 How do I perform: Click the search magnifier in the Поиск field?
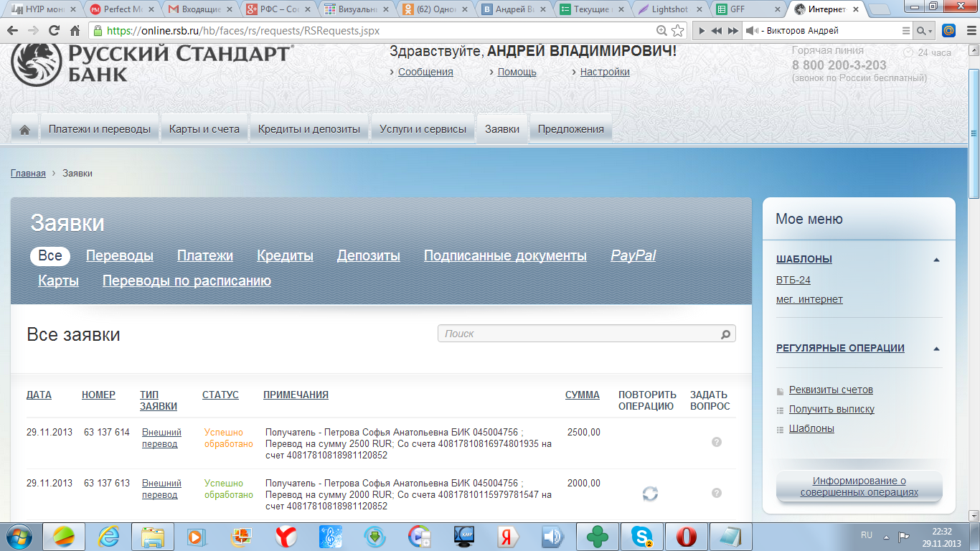(x=725, y=334)
